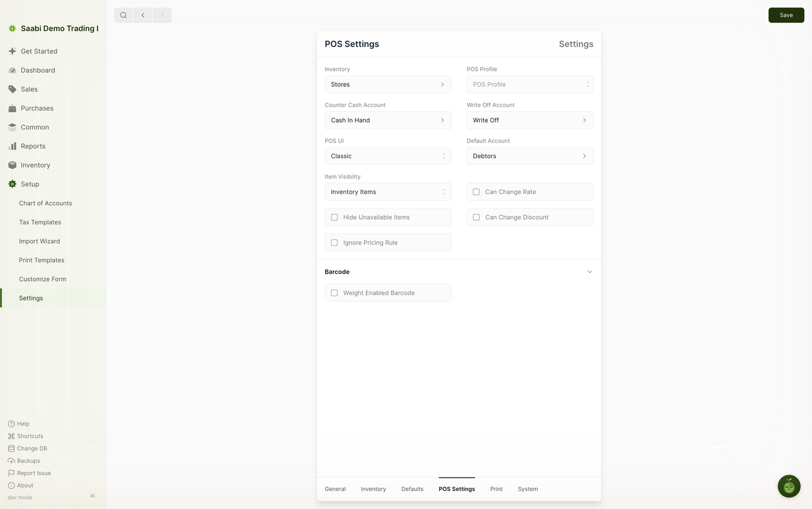Switch to the General tab

click(x=335, y=489)
